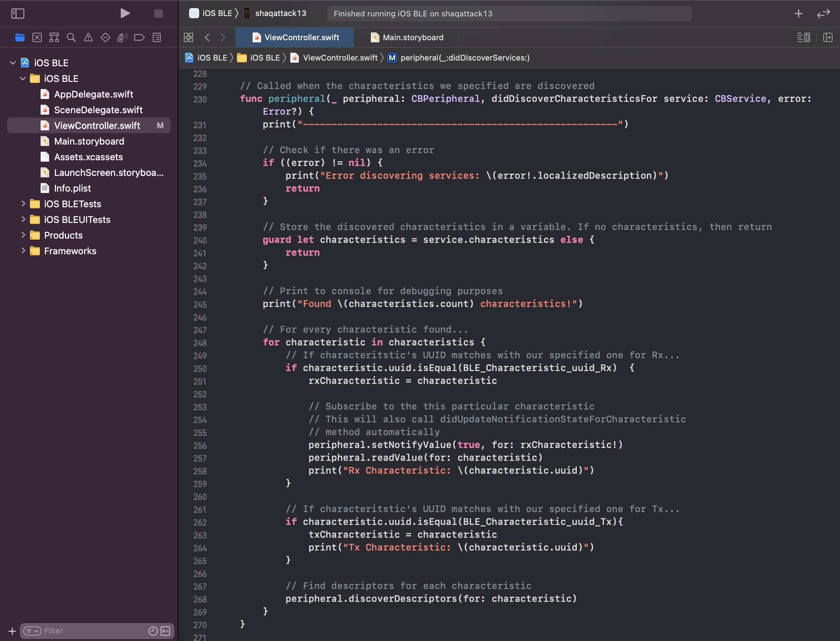Screen dimensions: 840x641
Task: Click 'guard' keyword on line 240
Action: [277, 240]
